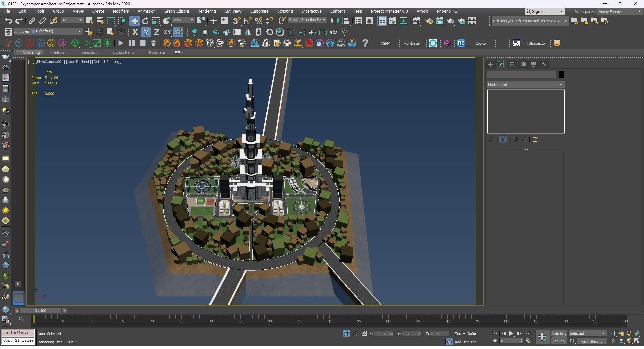Play the animation
This screenshot has height=349, width=644.
(x=511, y=333)
